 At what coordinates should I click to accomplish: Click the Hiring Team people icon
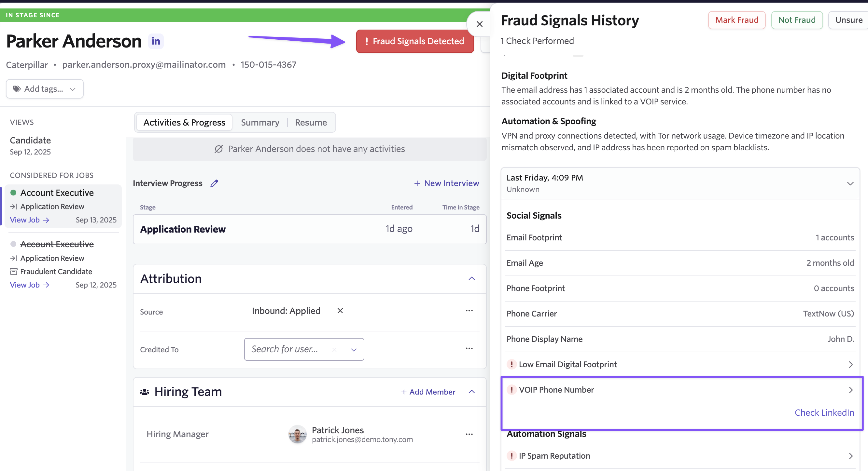(145, 392)
